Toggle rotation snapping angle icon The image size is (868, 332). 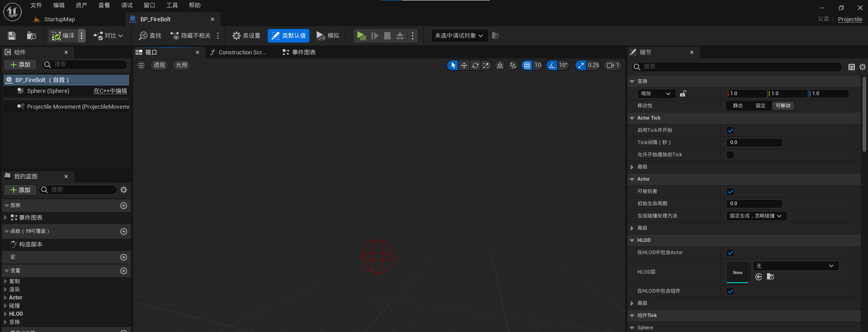[552, 65]
